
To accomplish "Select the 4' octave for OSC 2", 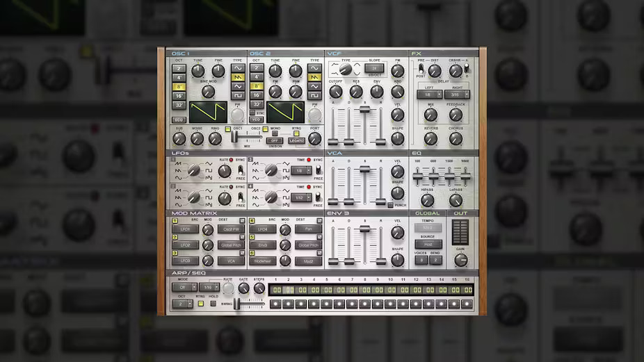I will [x=256, y=78].
